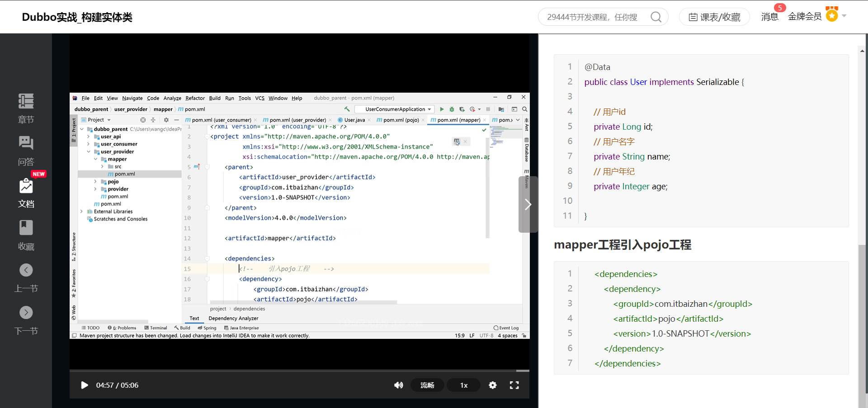Open the 1x playback speed selector
Screen dimensions: 868x408
(x=464, y=385)
